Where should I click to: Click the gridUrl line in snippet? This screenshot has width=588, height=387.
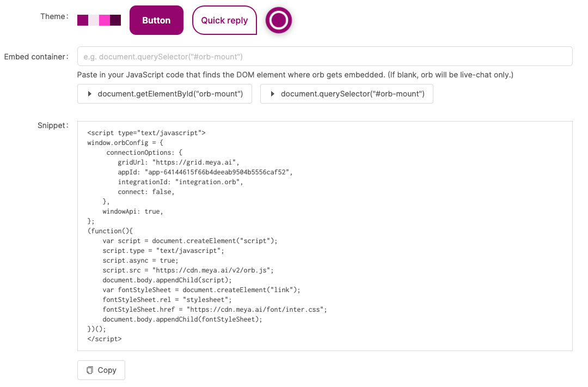179,162
